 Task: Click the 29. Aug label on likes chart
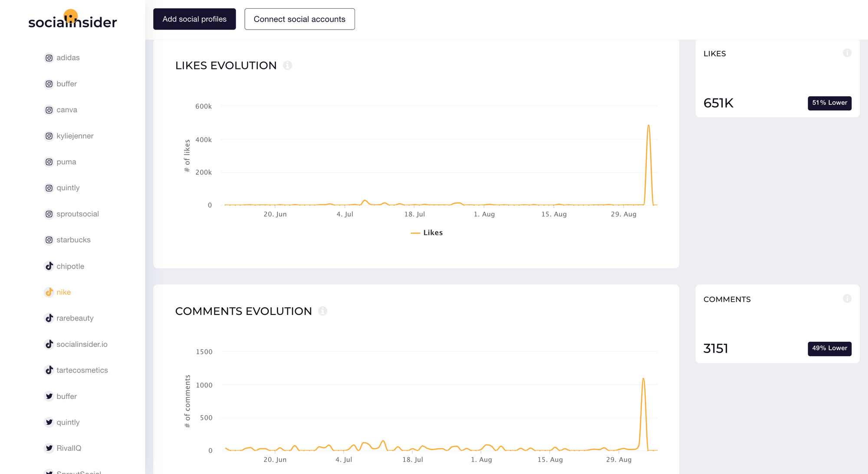coord(624,214)
